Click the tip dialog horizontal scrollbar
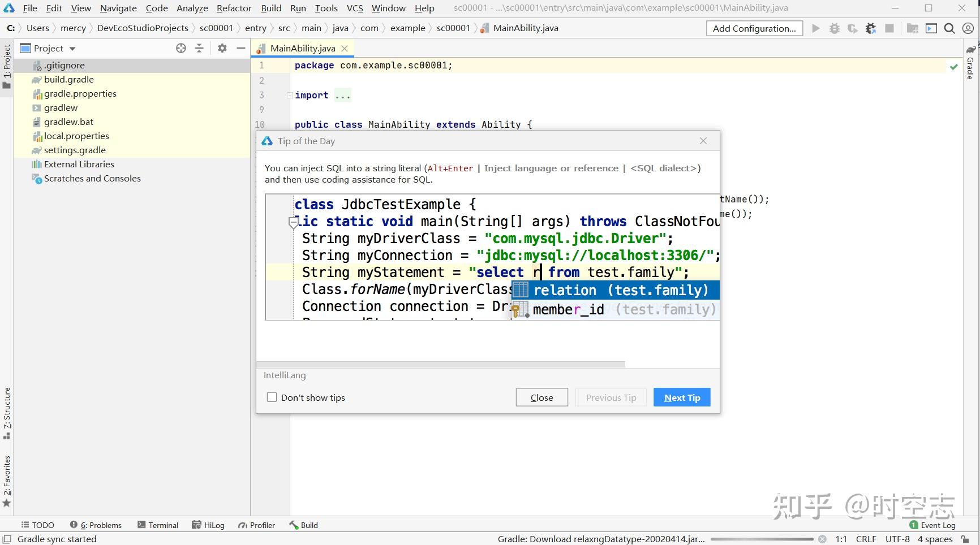The height and width of the screenshot is (545, 980). (441, 365)
